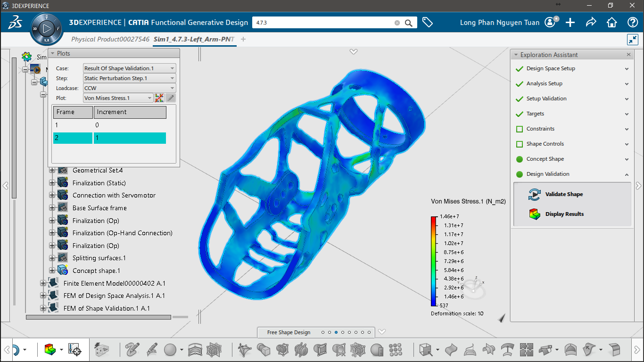This screenshot has width=644, height=362.
Task: Click the Von Mises stress color legend bar
Action: point(434,261)
